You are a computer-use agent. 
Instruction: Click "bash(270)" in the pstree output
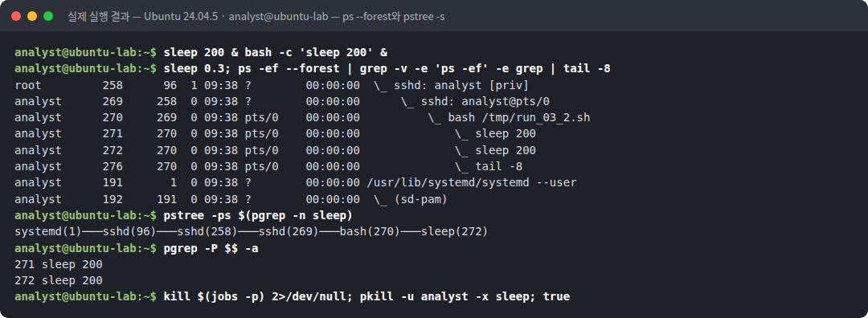pos(370,232)
